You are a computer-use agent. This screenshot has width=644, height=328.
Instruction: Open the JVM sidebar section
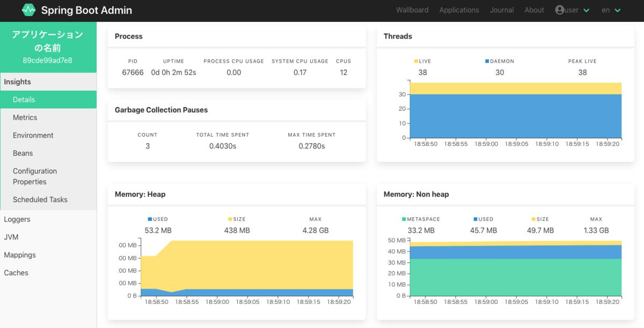point(48,237)
